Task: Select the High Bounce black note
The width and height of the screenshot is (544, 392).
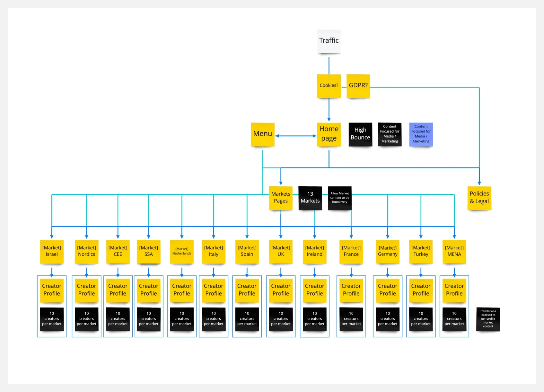Action: tap(360, 135)
